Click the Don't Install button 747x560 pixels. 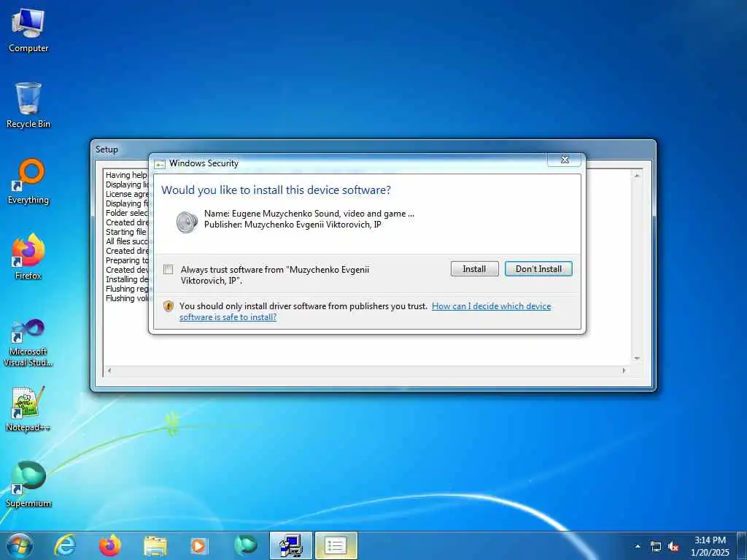[x=538, y=269]
